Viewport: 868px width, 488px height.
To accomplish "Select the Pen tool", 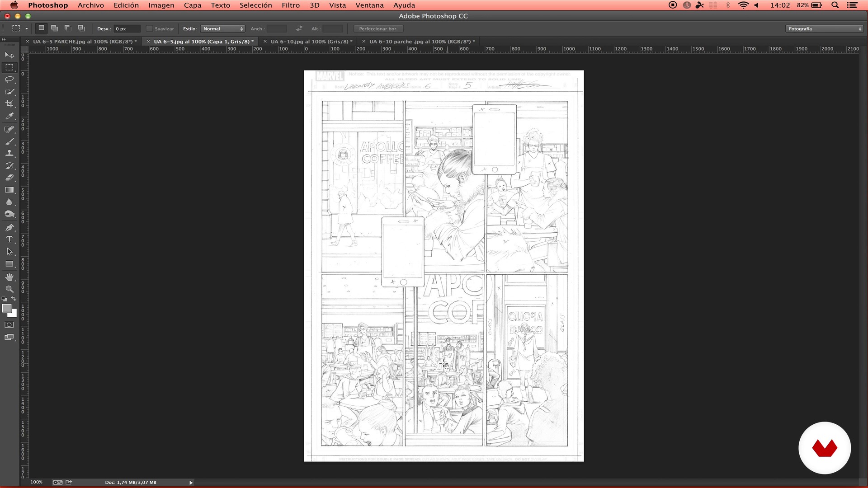I will tap(9, 227).
